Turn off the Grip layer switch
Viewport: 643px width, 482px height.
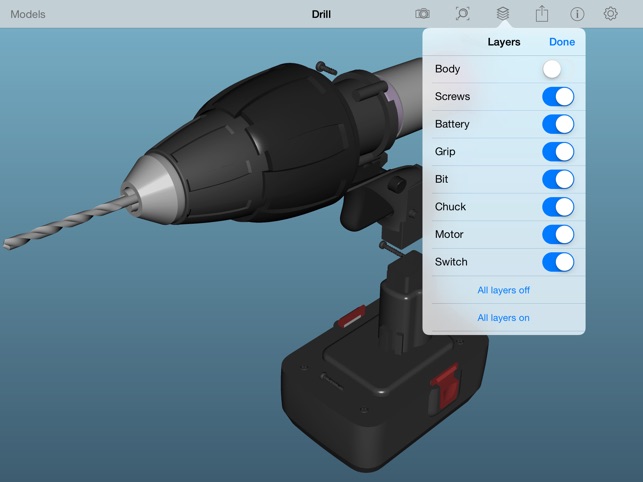558,152
